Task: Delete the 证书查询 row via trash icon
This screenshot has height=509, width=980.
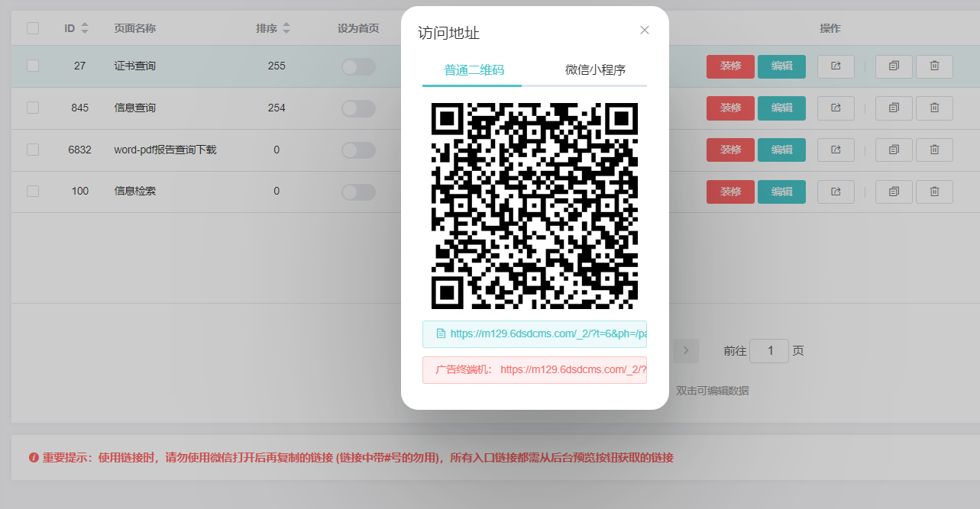Action: click(934, 66)
